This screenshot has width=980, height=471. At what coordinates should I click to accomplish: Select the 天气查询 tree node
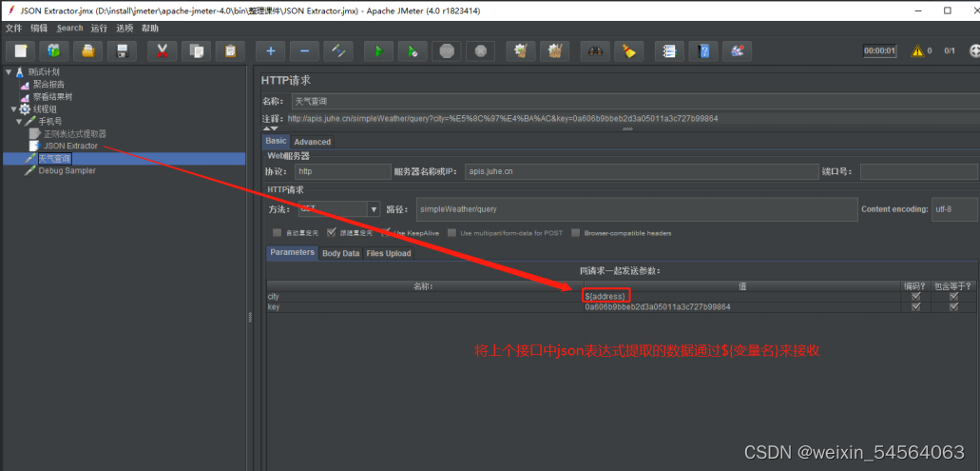click(x=55, y=158)
